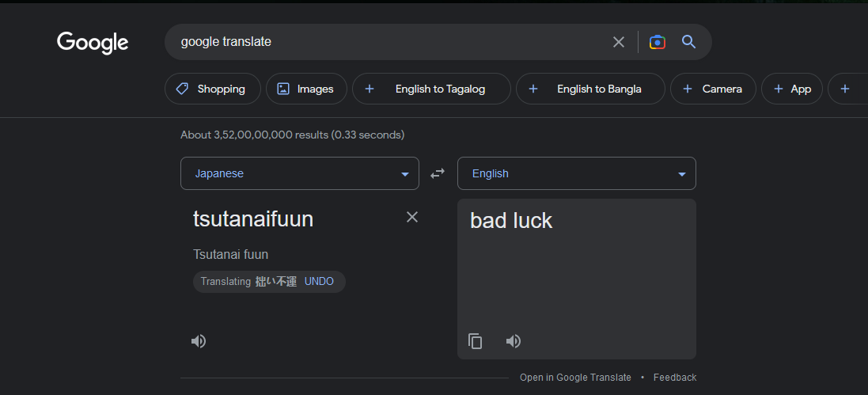868x395 pixels.
Task: Add App to the search query
Action: tap(792, 89)
